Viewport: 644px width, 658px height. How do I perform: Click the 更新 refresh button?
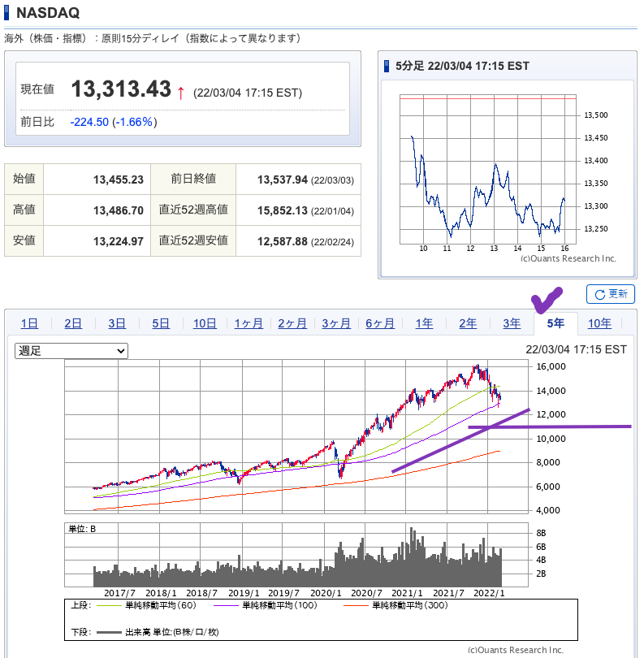610,294
